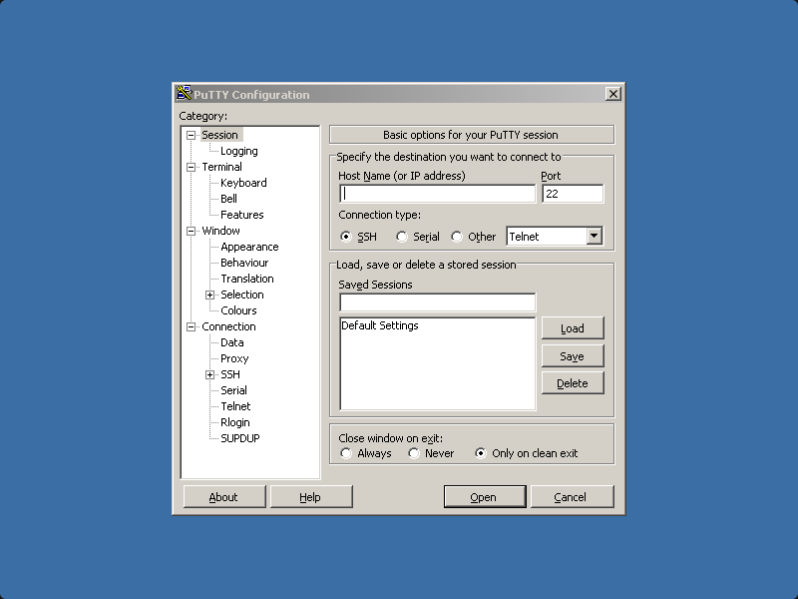798x599 pixels.
Task: Collapse the Session tree node
Action: 191,135
